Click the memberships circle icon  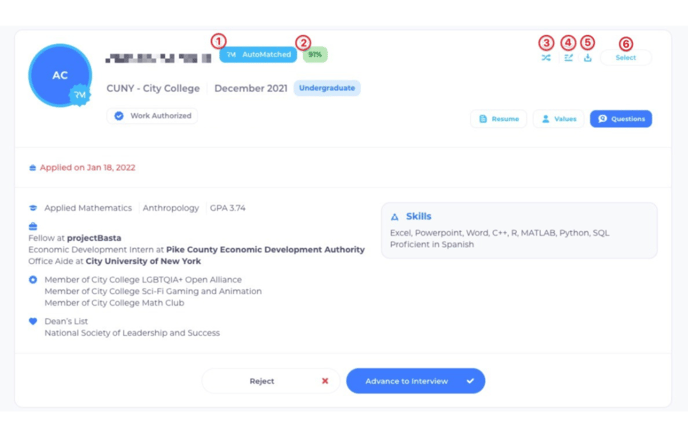pyautogui.click(x=33, y=280)
